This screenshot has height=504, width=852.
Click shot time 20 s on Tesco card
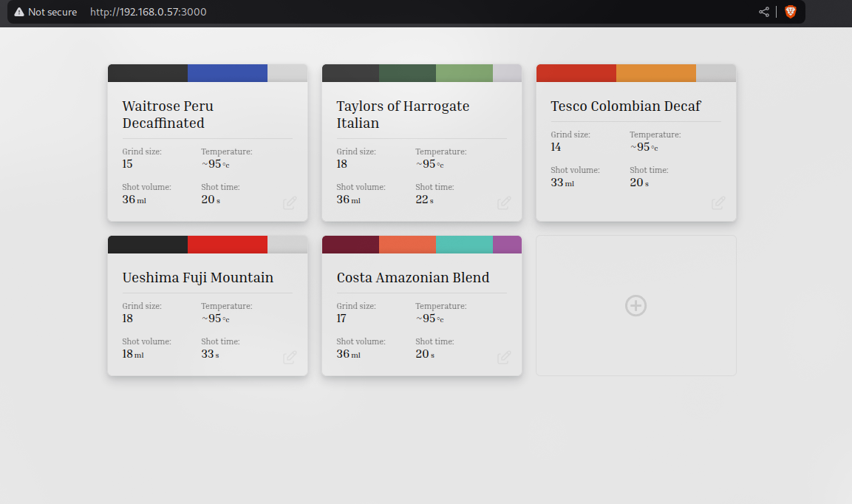(x=639, y=183)
